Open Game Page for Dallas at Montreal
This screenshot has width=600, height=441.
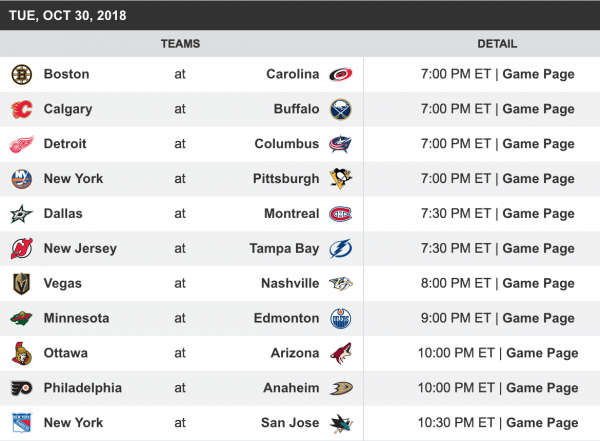click(x=538, y=214)
